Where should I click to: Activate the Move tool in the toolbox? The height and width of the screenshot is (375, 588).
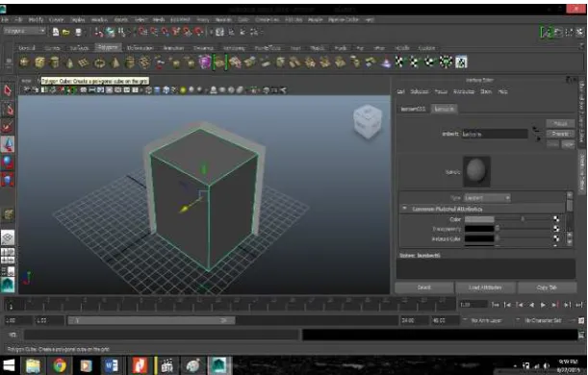pos(8,144)
